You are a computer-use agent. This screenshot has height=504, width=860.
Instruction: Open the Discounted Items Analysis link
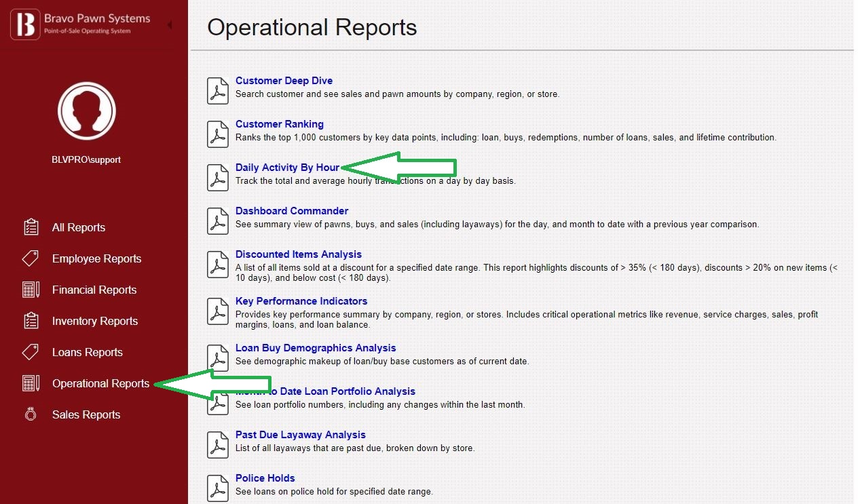[299, 254]
